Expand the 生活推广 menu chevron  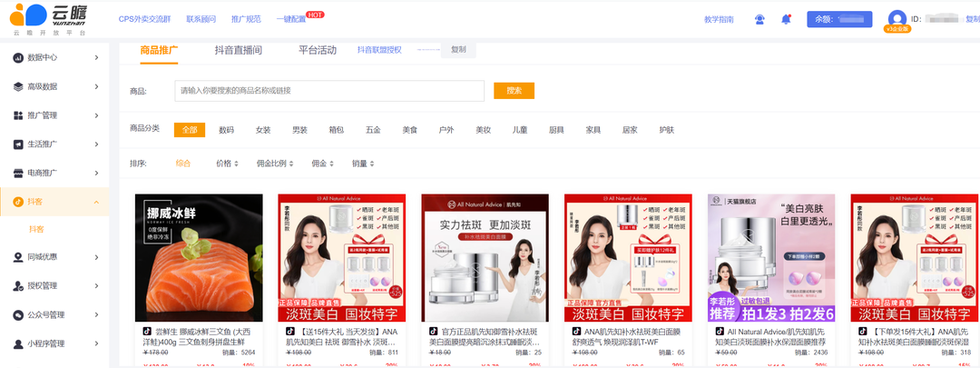(96, 144)
